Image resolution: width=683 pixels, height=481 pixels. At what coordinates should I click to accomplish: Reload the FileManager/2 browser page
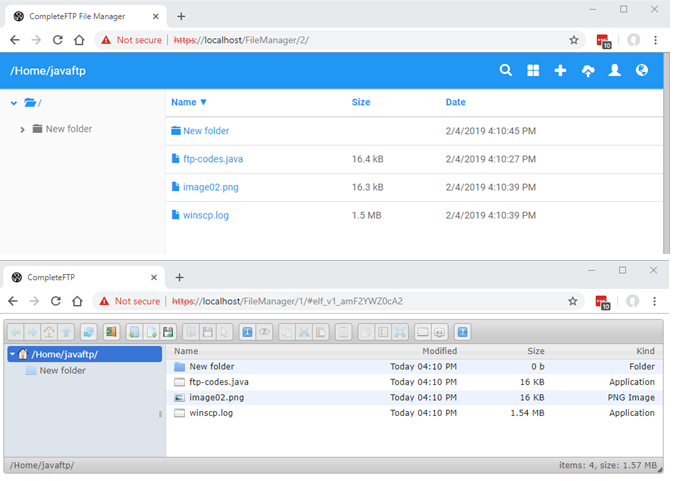coord(57,40)
